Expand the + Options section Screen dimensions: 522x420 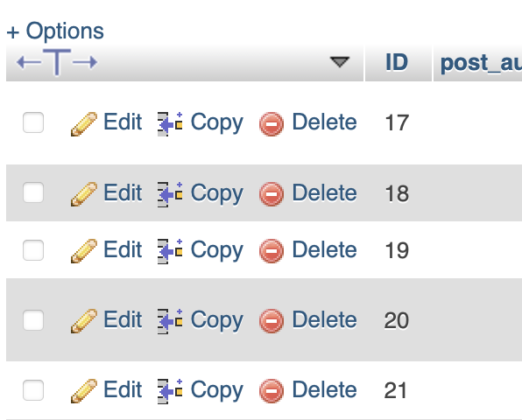(x=55, y=31)
